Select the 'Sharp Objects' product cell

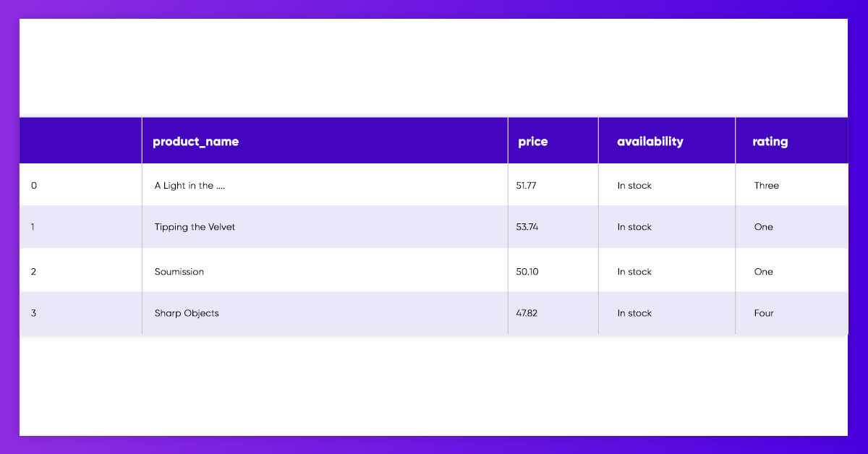[325, 313]
